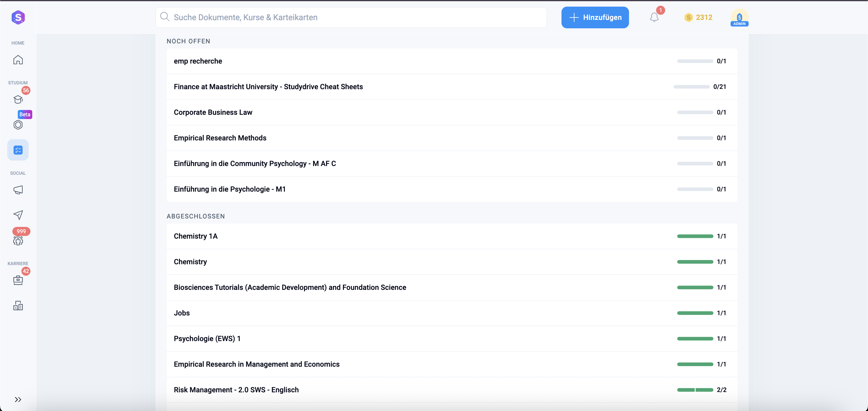Click the Risk Management progress bar
This screenshot has height=411, width=868.
pos(695,390)
